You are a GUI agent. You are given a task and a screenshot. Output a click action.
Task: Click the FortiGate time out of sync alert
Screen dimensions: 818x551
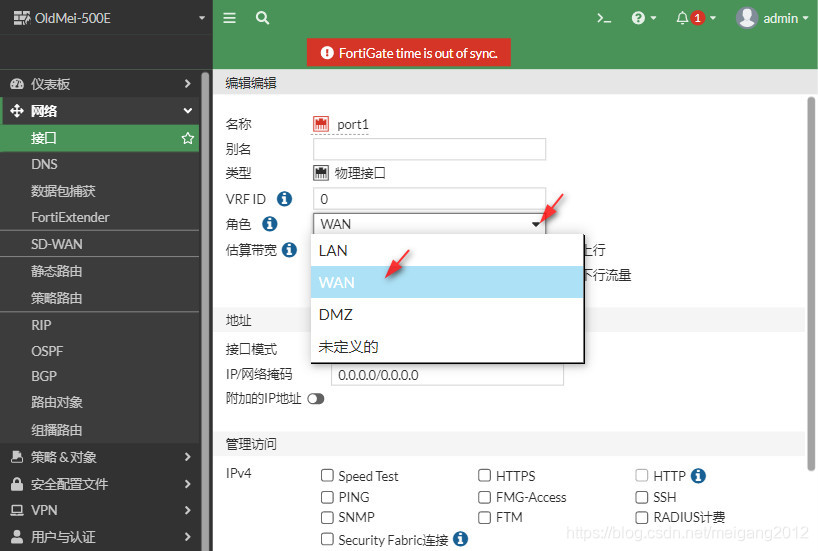click(408, 53)
